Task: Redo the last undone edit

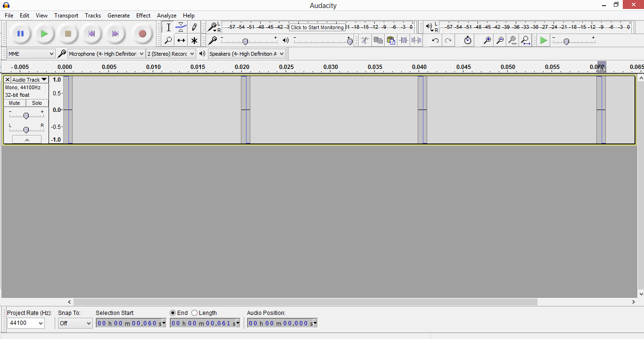Action: pyautogui.click(x=448, y=40)
